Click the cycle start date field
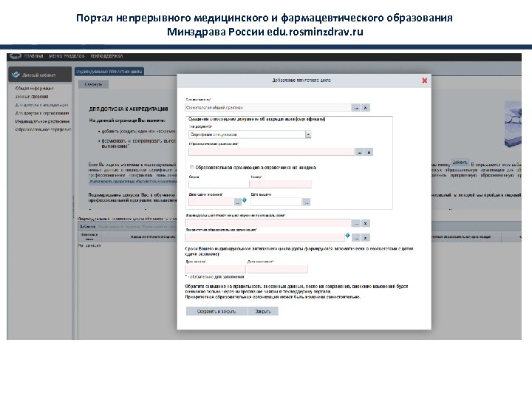Screen dimensions: 532x399 pyautogui.click(x=215, y=269)
